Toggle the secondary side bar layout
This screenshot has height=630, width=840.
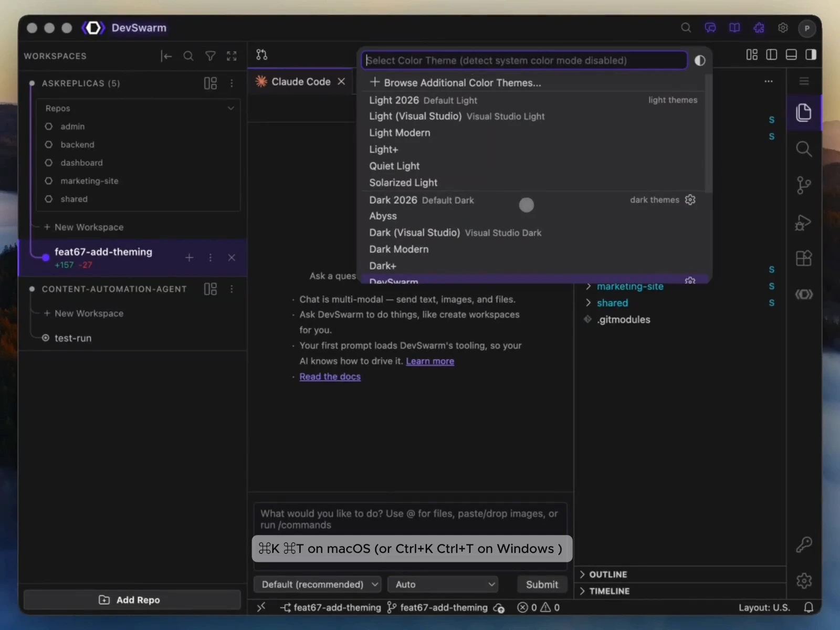coord(811,55)
